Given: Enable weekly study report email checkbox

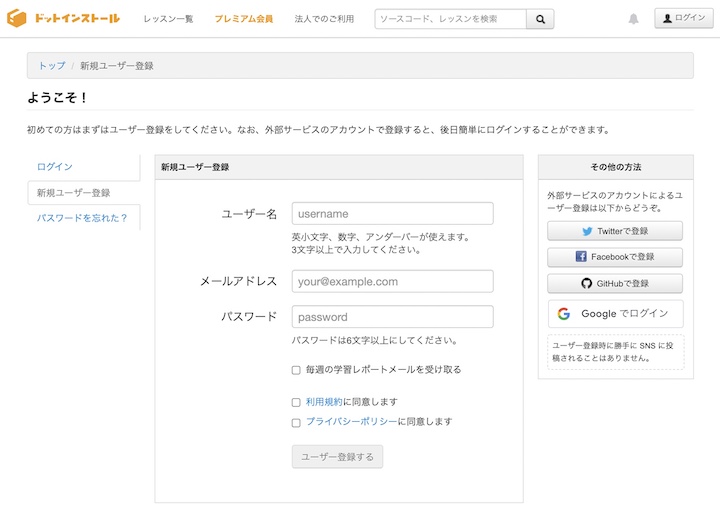Looking at the screenshot, I should 296,370.
